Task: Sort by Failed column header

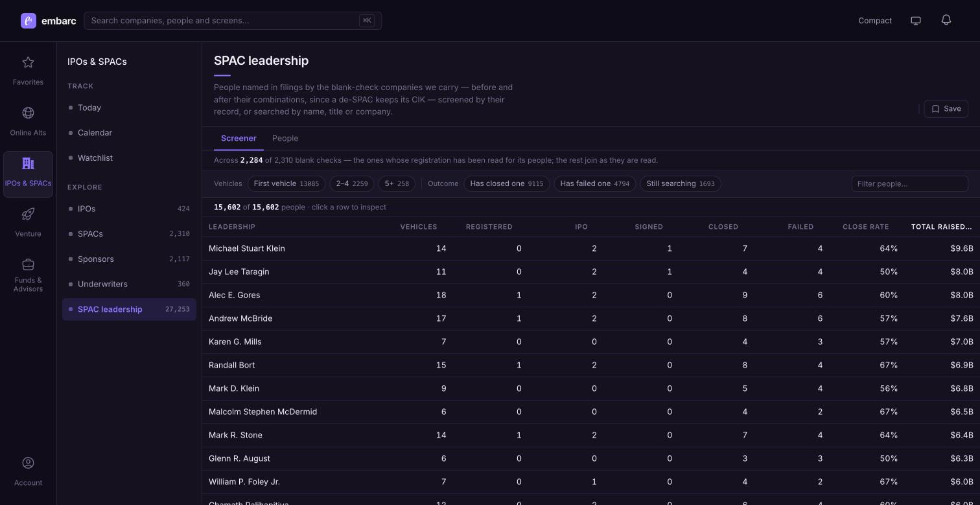Action: (x=800, y=227)
